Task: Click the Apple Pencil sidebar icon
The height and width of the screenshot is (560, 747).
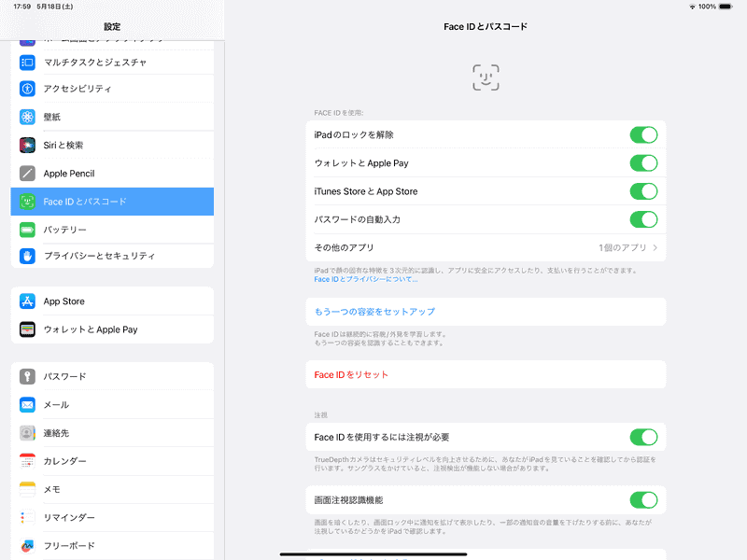Action: click(x=28, y=173)
